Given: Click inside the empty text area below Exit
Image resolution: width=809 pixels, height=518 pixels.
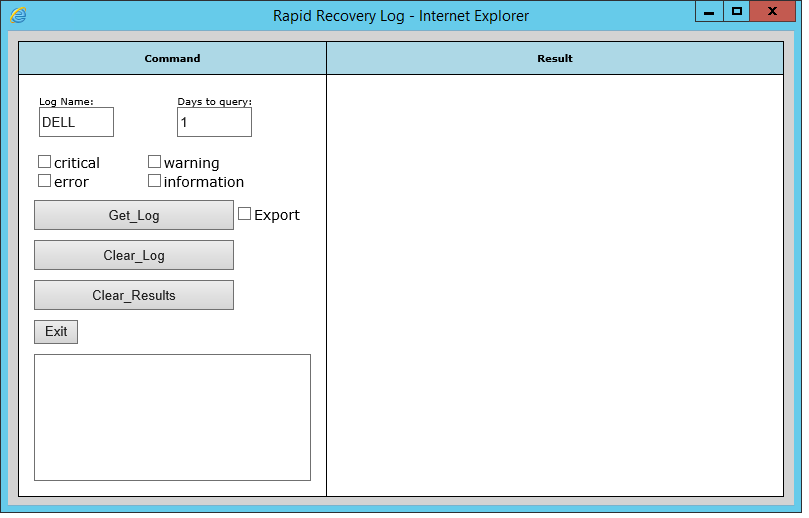Looking at the screenshot, I should coord(173,418).
